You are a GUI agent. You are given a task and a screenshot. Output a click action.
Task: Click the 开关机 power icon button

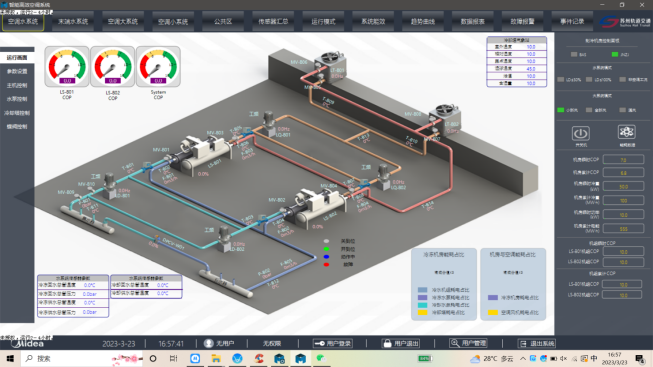[581, 134]
